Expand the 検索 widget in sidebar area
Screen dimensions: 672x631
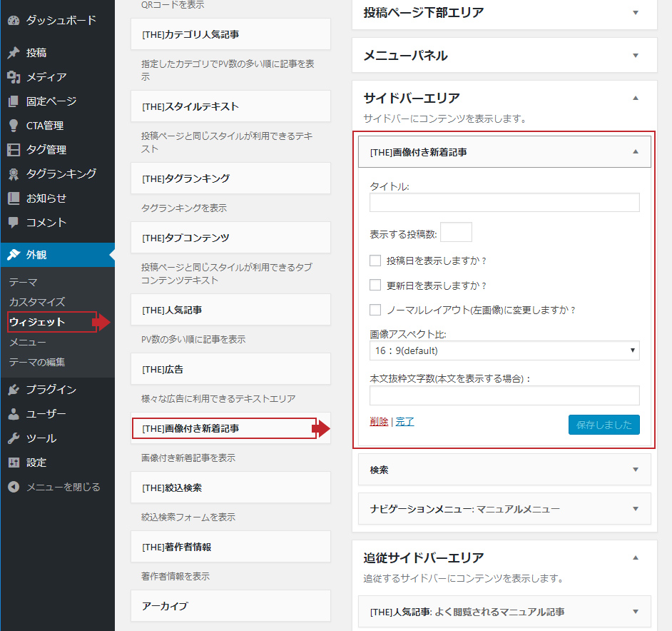click(x=635, y=470)
